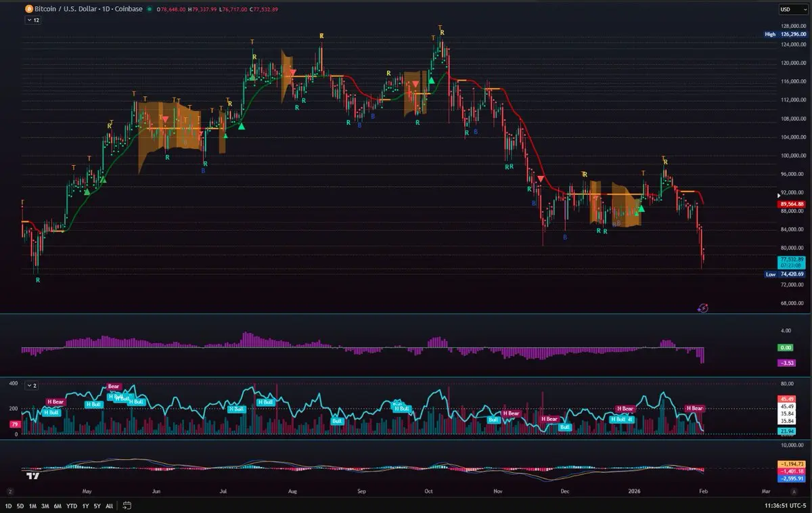Click the orange -1,194.73 MACD label
The height and width of the screenshot is (513, 812).
click(x=791, y=464)
